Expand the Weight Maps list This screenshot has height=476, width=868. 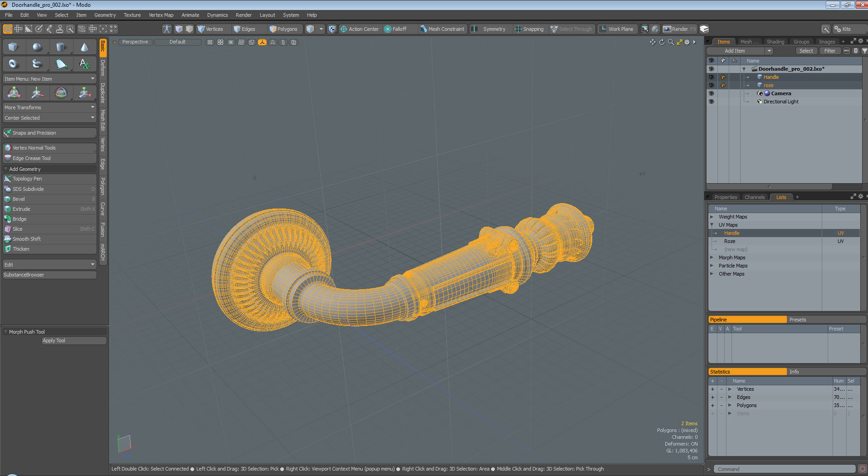click(712, 217)
